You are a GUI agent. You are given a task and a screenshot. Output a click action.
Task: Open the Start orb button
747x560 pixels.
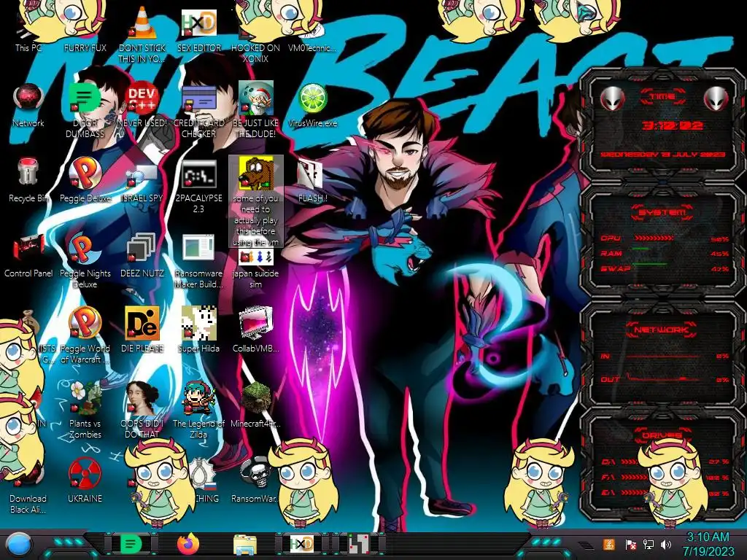pyautogui.click(x=19, y=544)
